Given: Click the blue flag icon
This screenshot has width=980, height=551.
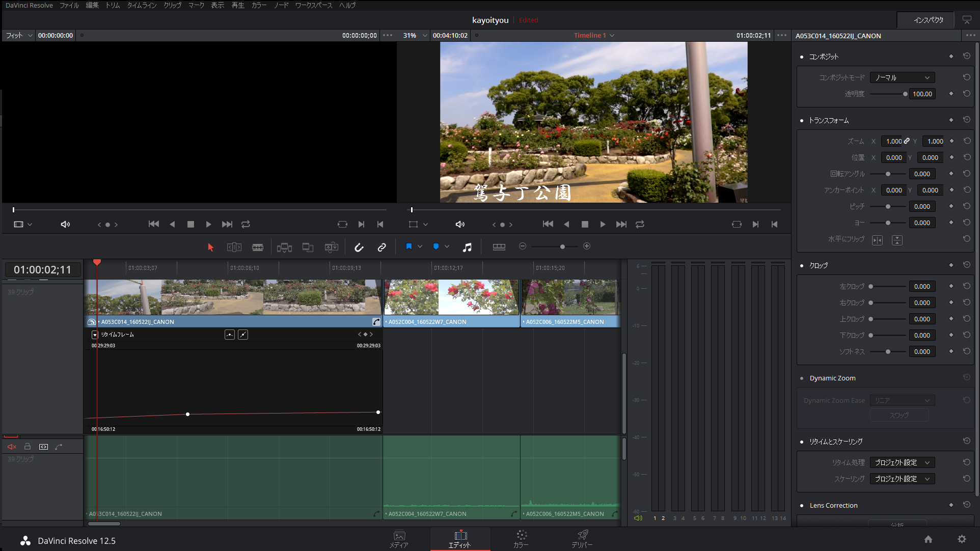Looking at the screenshot, I should click(x=409, y=246).
